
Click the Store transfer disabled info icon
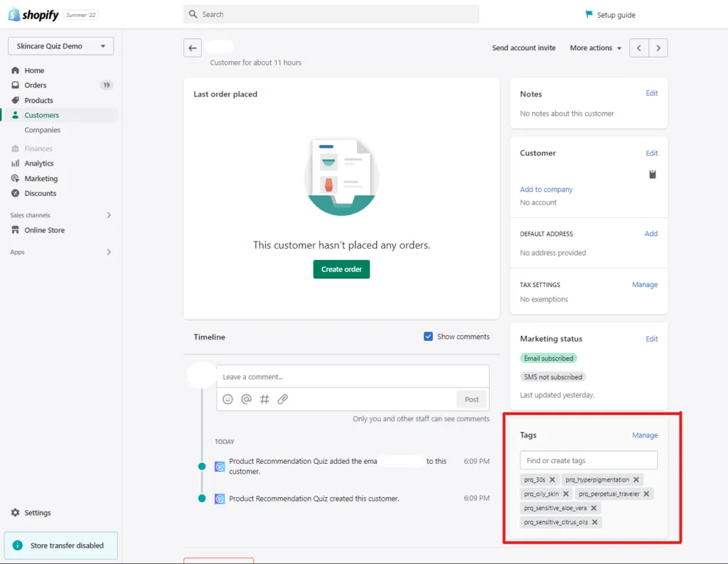(x=18, y=546)
